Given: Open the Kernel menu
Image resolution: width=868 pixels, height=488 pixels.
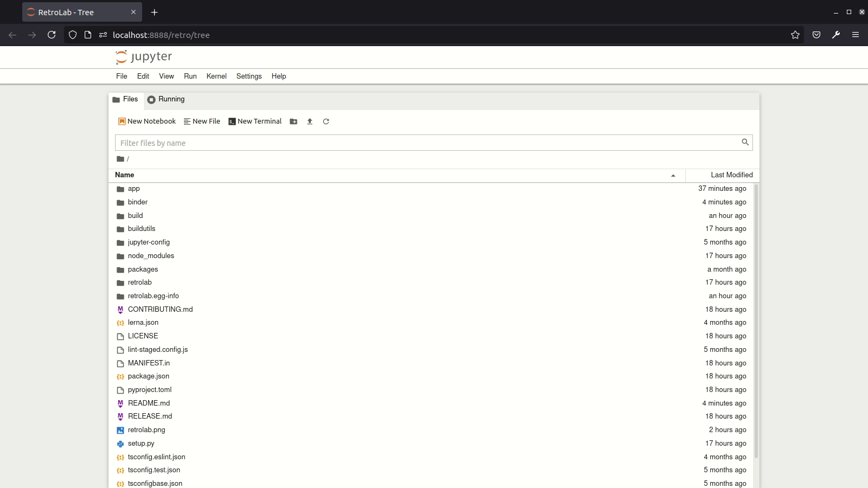Looking at the screenshot, I should (216, 76).
